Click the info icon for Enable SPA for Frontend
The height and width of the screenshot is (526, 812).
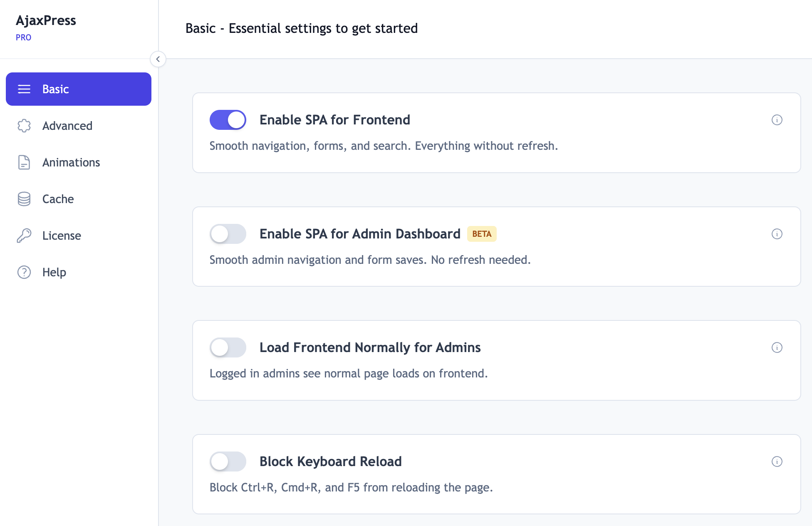777,120
